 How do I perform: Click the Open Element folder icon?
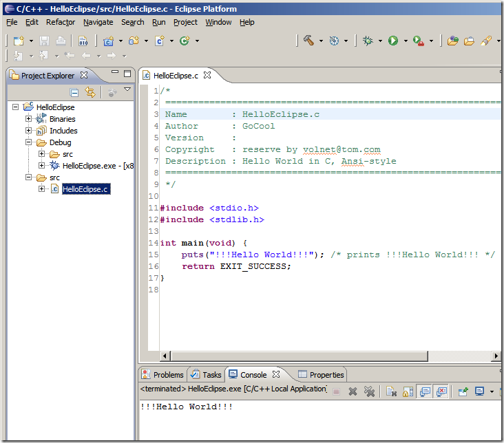click(x=453, y=41)
